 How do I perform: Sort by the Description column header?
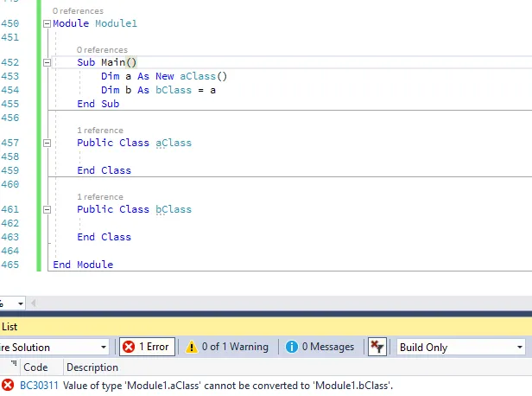pos(92,367)
